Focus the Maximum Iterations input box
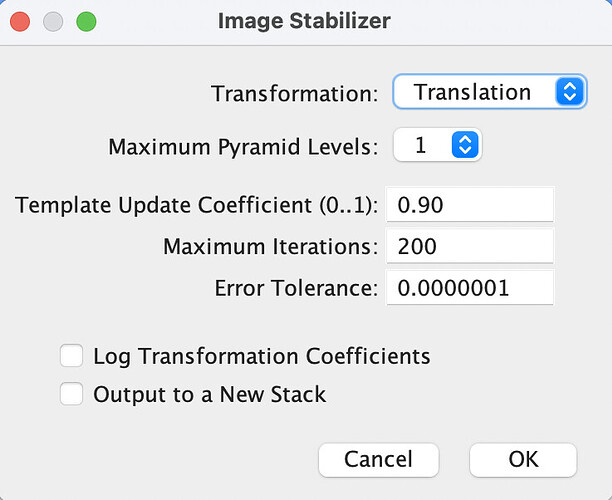 470,246
